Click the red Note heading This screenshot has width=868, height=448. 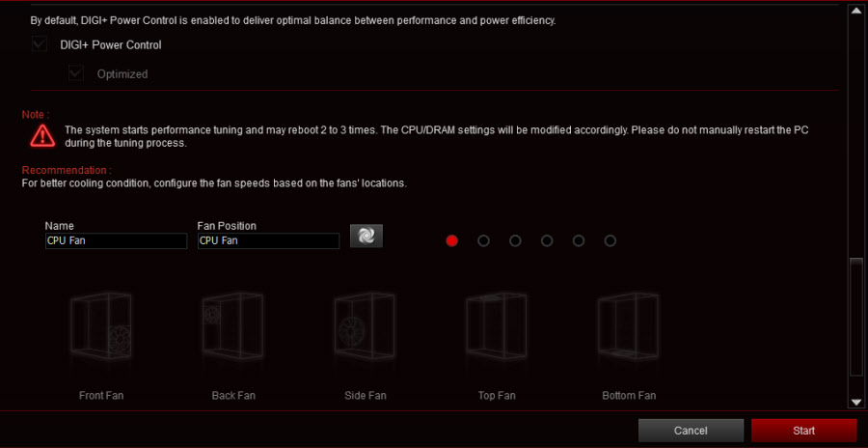click(x=36, y=115)
